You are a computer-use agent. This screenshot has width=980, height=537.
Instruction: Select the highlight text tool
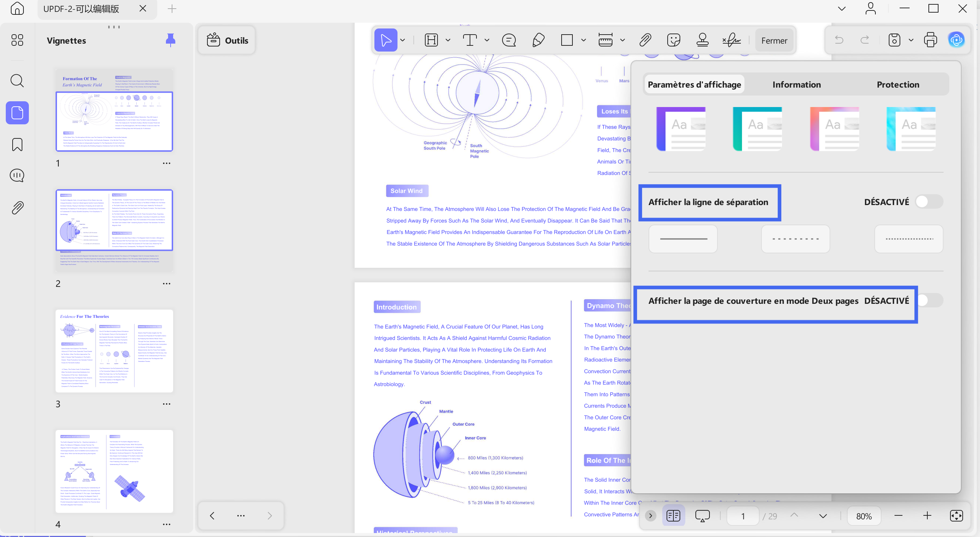tap(431, 40)
